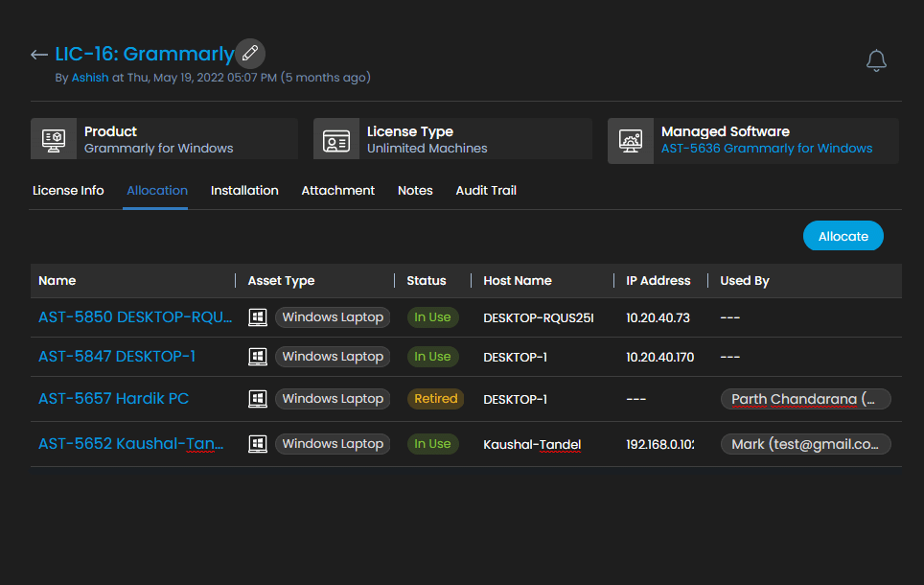Viewport: 924px width, 585px height.
Task: Click the Asset Type column header
Action: tap(281, 281)
